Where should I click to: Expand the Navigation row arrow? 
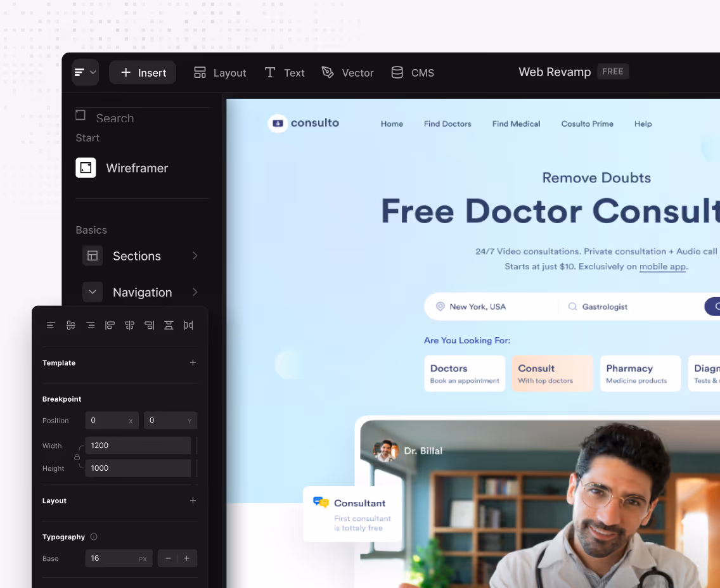(x=195, y=292)
